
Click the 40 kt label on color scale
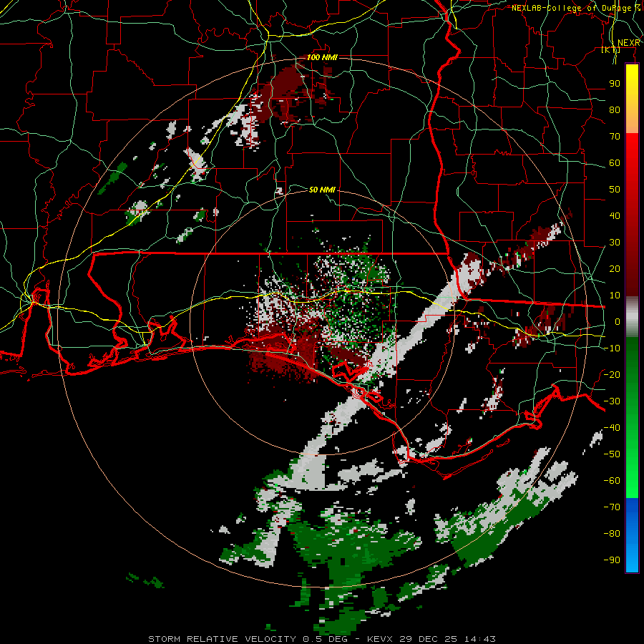(615, 215)
